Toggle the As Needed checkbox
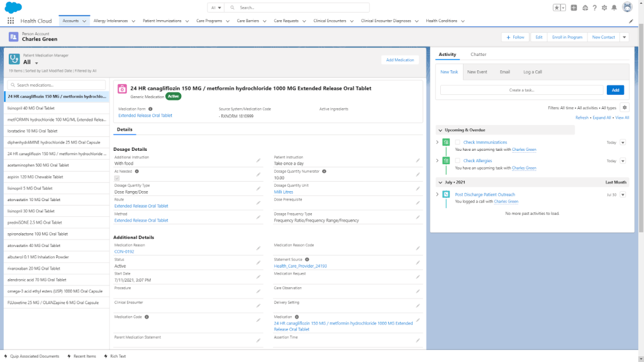 pyautogui.click(x=117, y=178)
